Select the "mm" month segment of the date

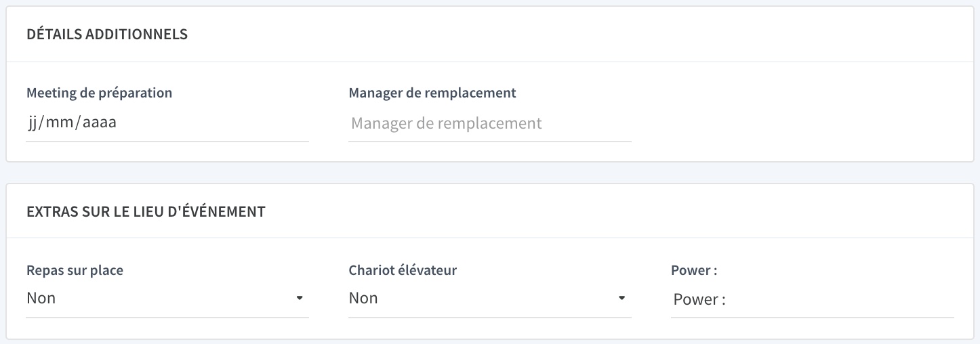pos(62,123)
